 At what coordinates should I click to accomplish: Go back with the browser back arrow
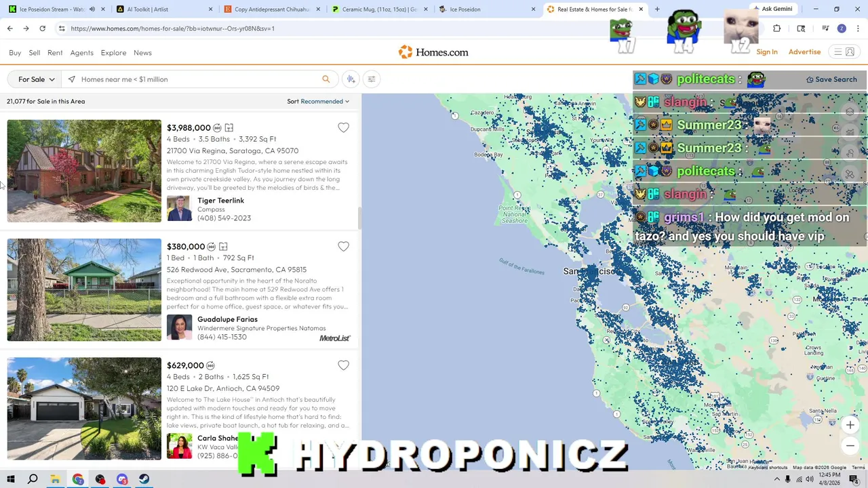click(x=9, y=28)
